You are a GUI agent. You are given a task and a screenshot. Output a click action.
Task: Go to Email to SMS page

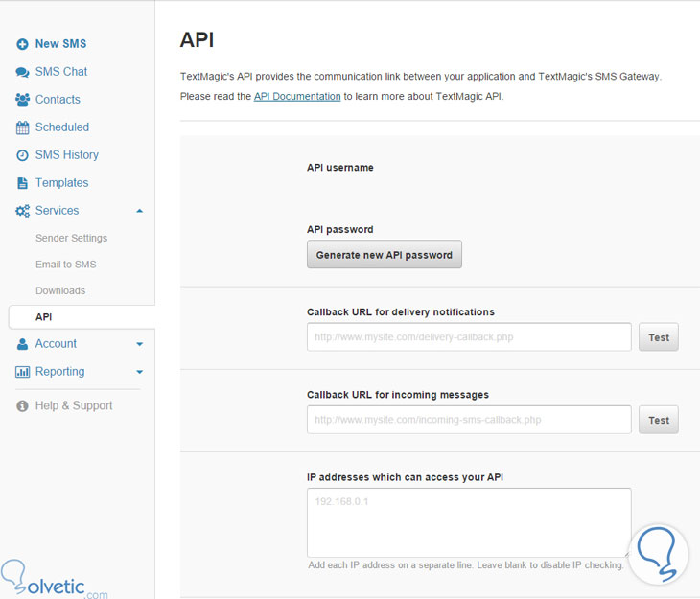65,265
